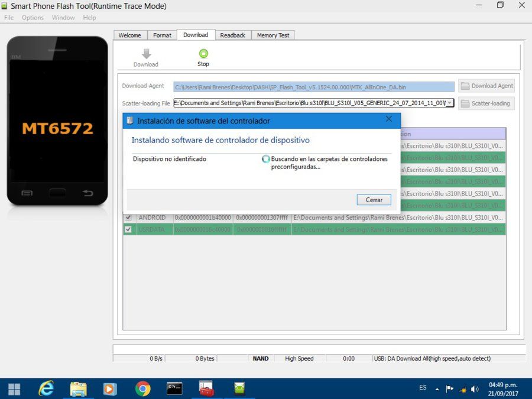Click the searching spinner icon in dialog
This screenshot has height=399, width=532.
[x=266, y=159]
